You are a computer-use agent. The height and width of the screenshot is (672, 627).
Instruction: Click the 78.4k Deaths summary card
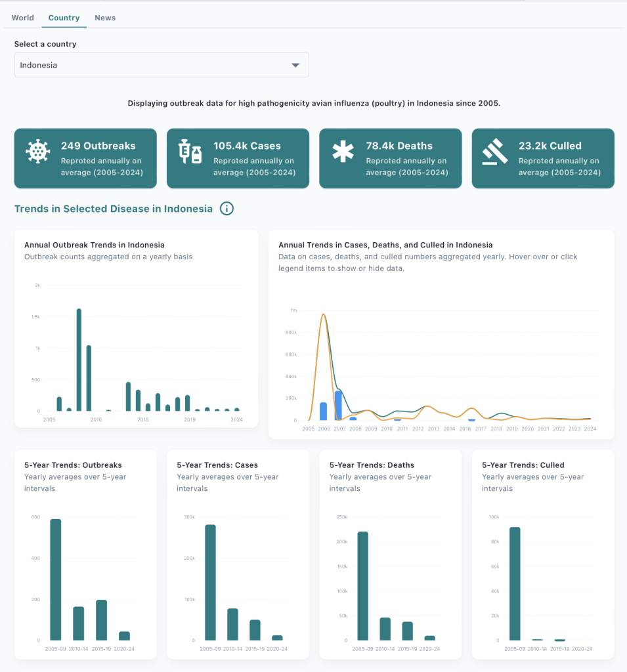point(391,158)
